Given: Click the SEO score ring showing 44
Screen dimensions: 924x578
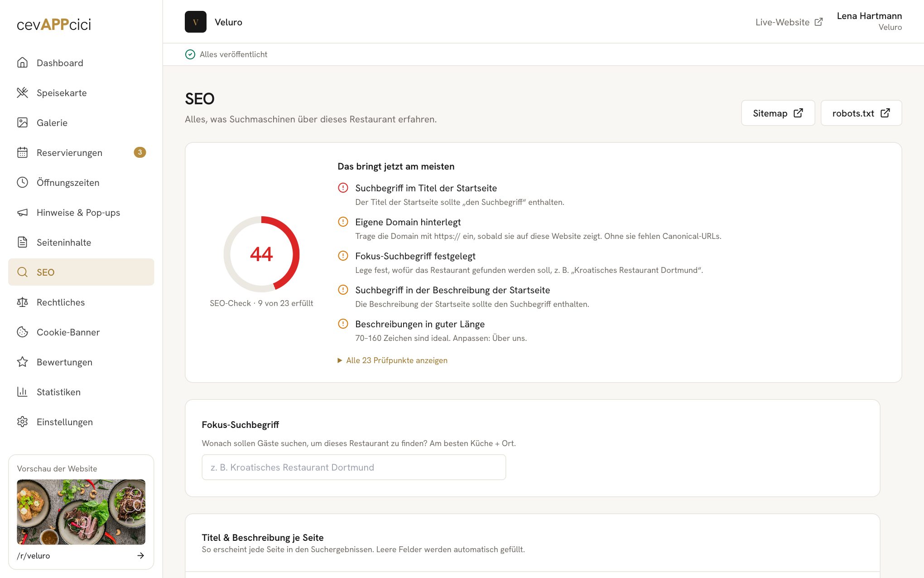Looking at the screenshot, I should (261, 254).
